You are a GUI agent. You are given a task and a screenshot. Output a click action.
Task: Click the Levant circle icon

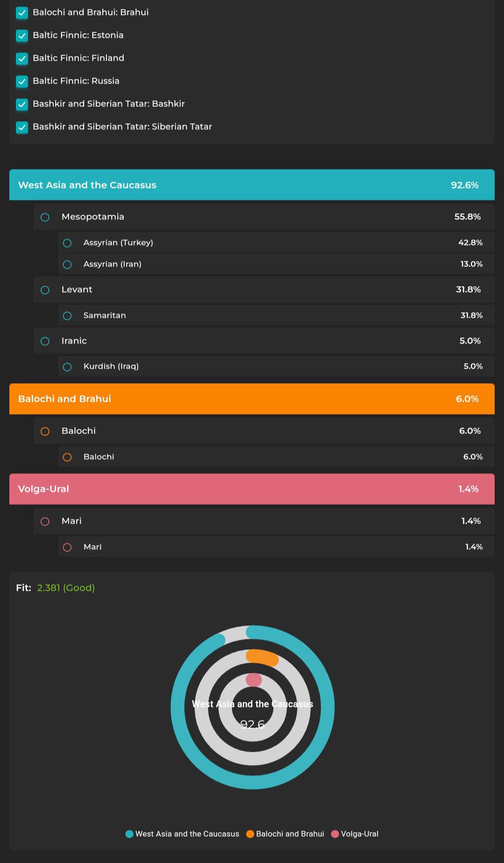45,290
